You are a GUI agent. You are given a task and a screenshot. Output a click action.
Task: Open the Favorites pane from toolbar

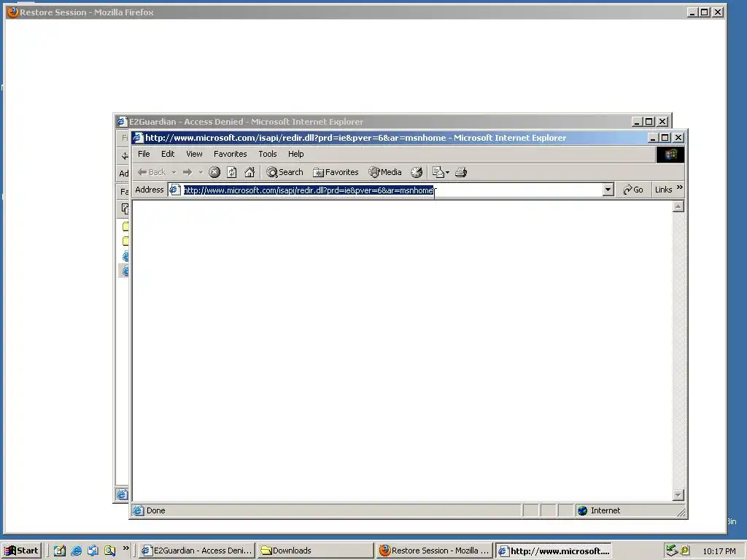click(336, 172)
